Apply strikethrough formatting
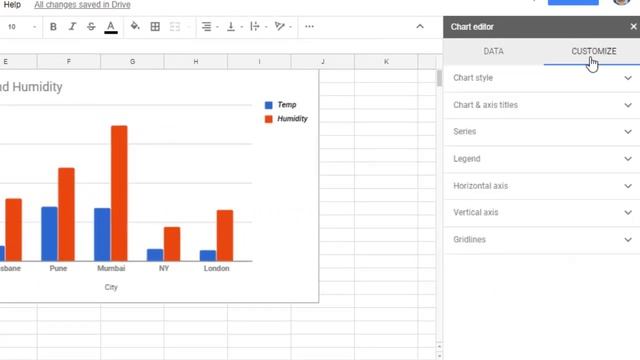Image resolution: width=640 pixels, height=360 pixels. click(91, 27)
